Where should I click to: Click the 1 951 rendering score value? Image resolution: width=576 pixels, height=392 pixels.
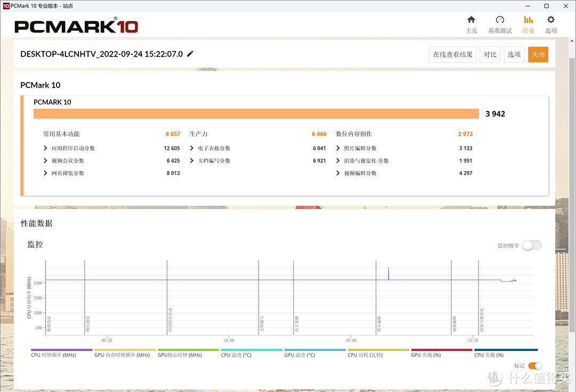[466, 161]
